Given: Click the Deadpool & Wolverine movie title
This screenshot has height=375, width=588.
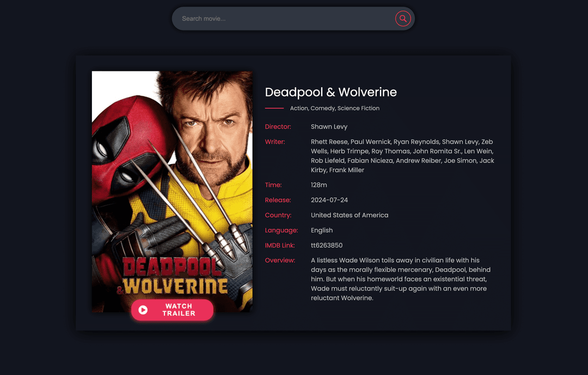Looking at the screenshot, I should [331, 92].
